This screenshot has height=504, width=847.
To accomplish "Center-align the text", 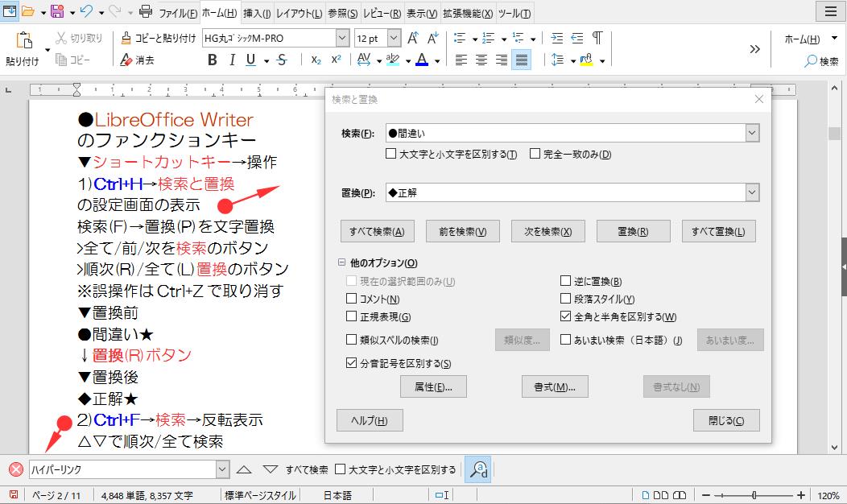I will 481,60.
